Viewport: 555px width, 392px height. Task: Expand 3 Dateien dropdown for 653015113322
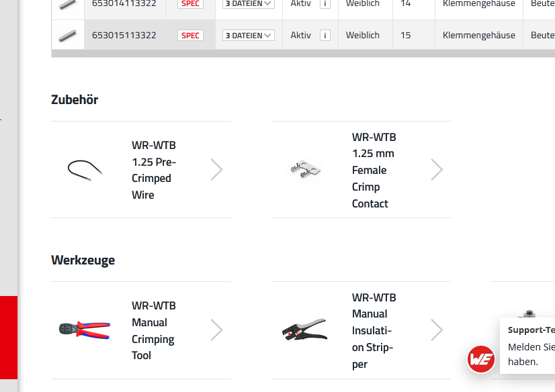pos(249,36)
